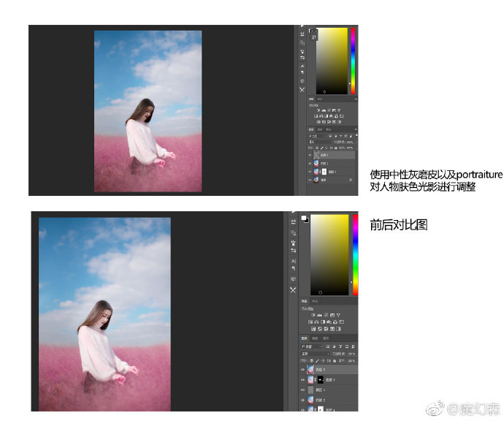Hide the selected top layer in lower screenshot
504x421 pixels.
[x=303, y=370]
